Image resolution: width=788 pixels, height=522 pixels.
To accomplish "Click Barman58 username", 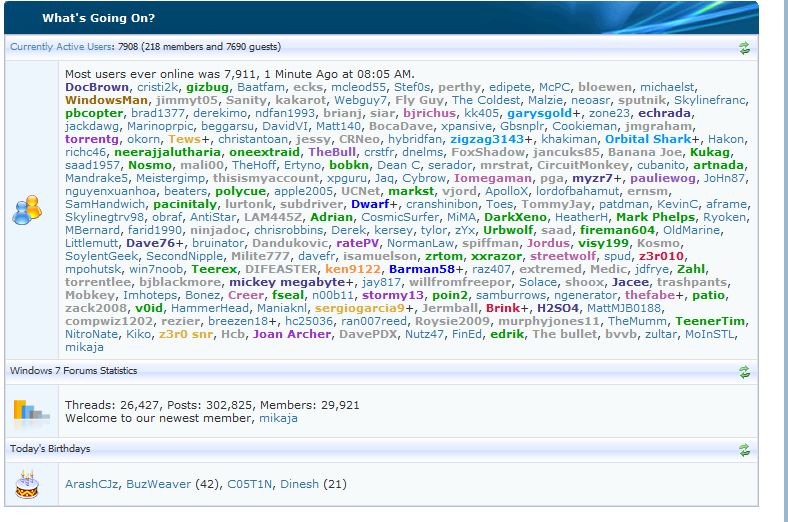I will click(x=422, y=269).
